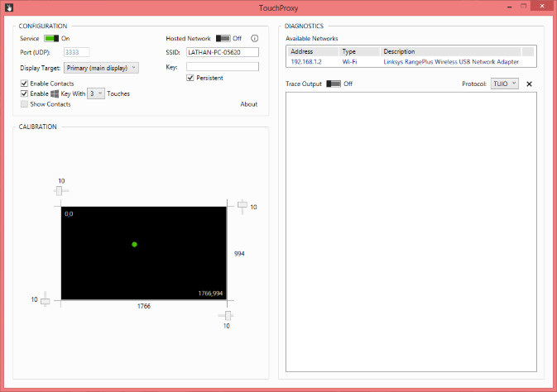Enable the Trace Output switch
Screen dimensions: 557x392
[334, 84]
